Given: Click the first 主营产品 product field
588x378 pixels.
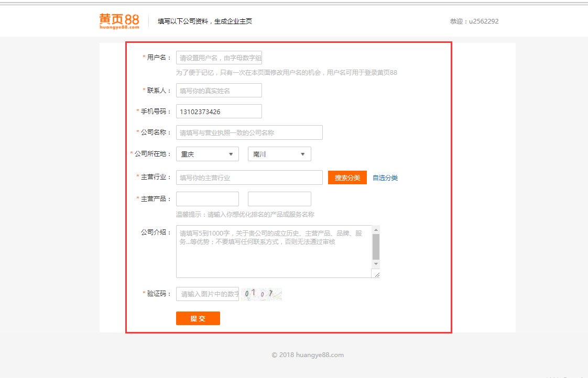Looking at the screenshot, I should tap(207, 198).
